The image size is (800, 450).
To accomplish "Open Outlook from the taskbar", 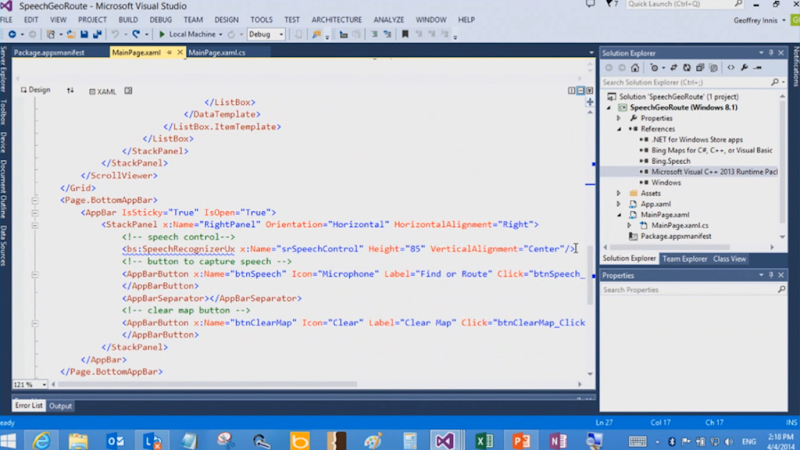I will click(115, 440).
